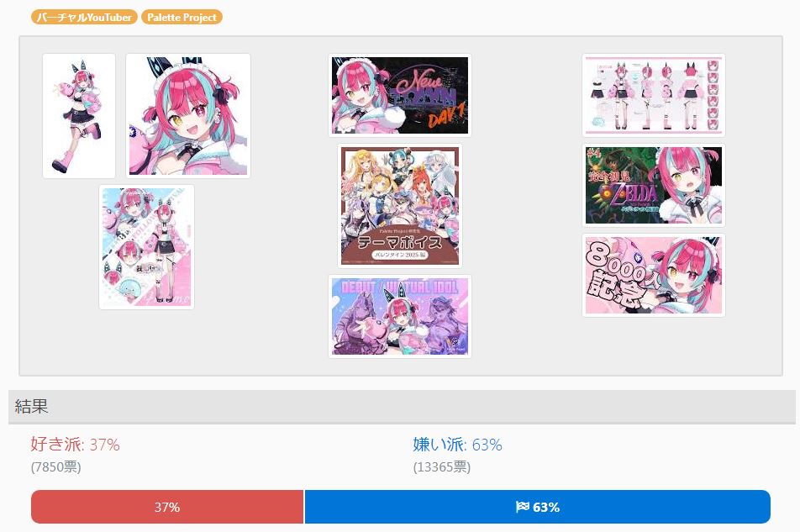Viewport: 800px width, 532px height.
Task: Click the 13365票 vote count
Action: (x=442, y=467)
